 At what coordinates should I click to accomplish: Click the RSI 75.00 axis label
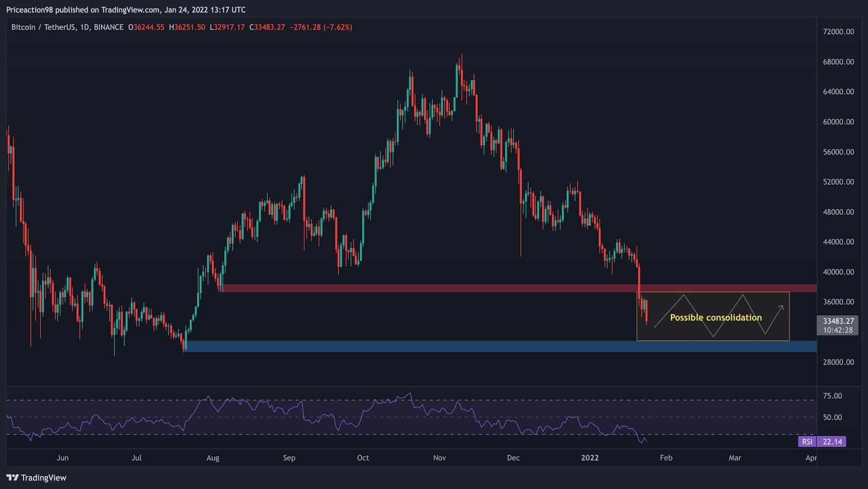pyautogui.click(x=832, y=395)
